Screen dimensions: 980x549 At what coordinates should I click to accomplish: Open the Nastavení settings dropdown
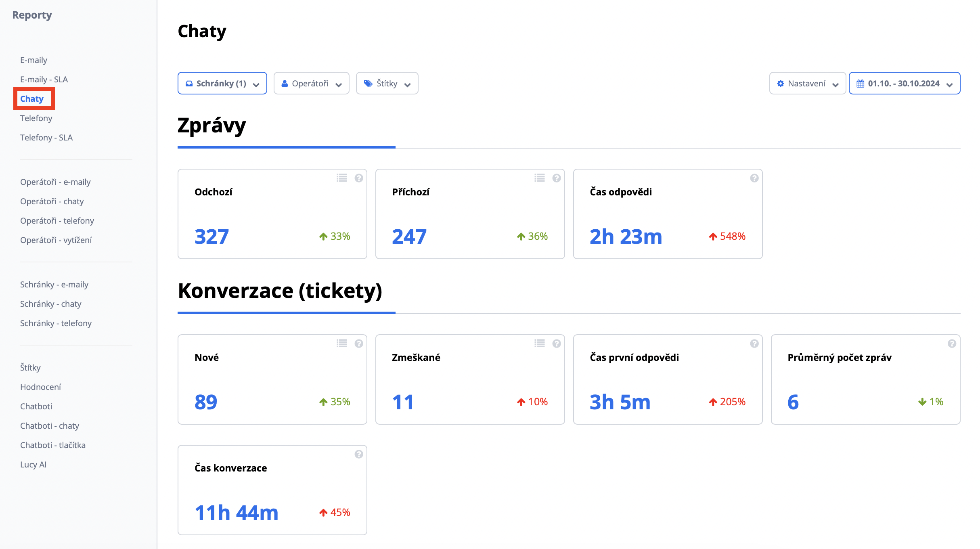pyautogui.click(x=807, y=84)
